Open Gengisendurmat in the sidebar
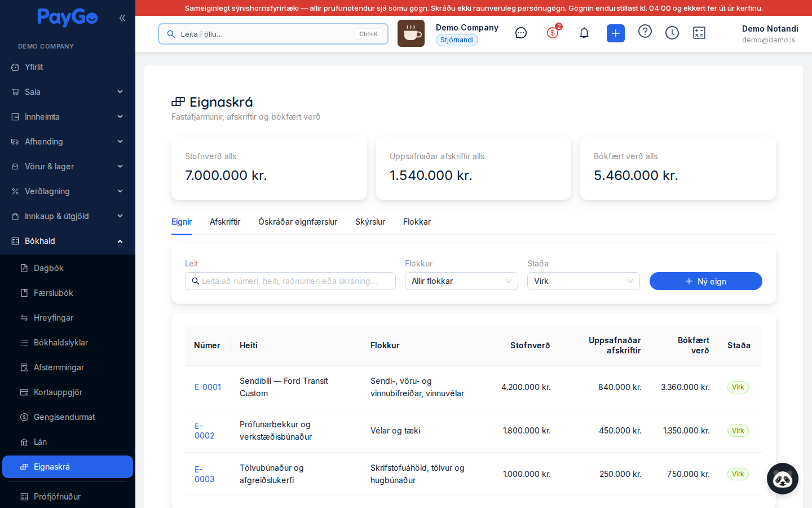Screen dimensions: 812x508 pyautogui.click(x=68, y=417)
